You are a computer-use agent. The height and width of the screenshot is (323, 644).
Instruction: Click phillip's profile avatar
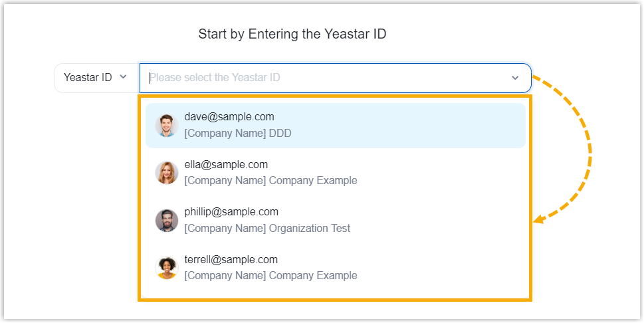pos(167,220)
